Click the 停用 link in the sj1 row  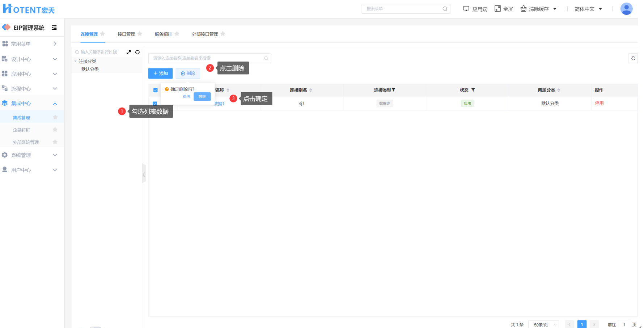click(599, 103)
